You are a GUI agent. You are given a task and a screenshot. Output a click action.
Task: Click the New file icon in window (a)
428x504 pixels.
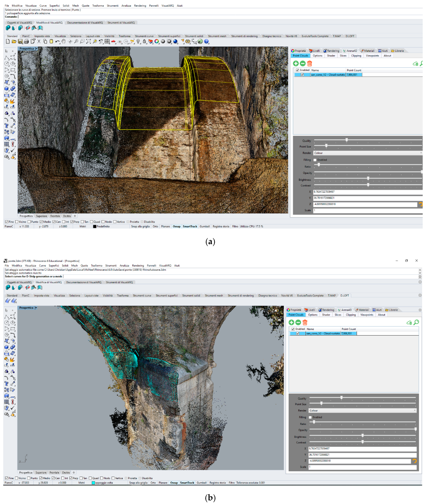pyautogui.click(x=8, y=41)
